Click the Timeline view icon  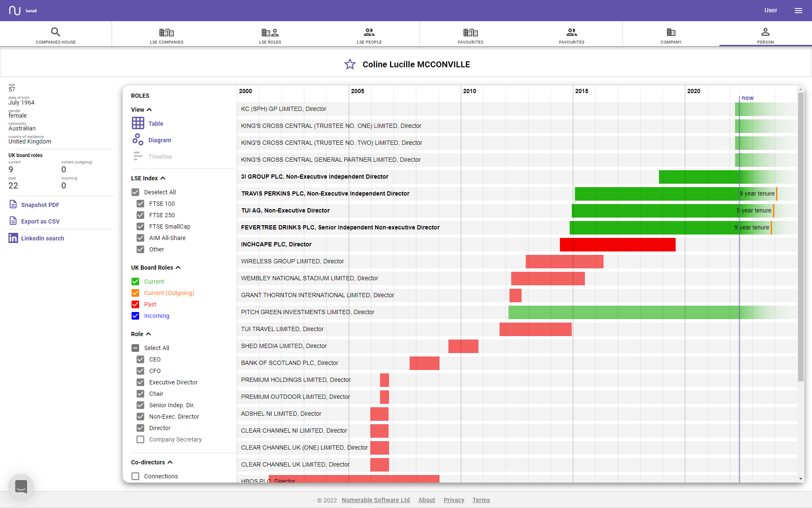coord(138,156)
